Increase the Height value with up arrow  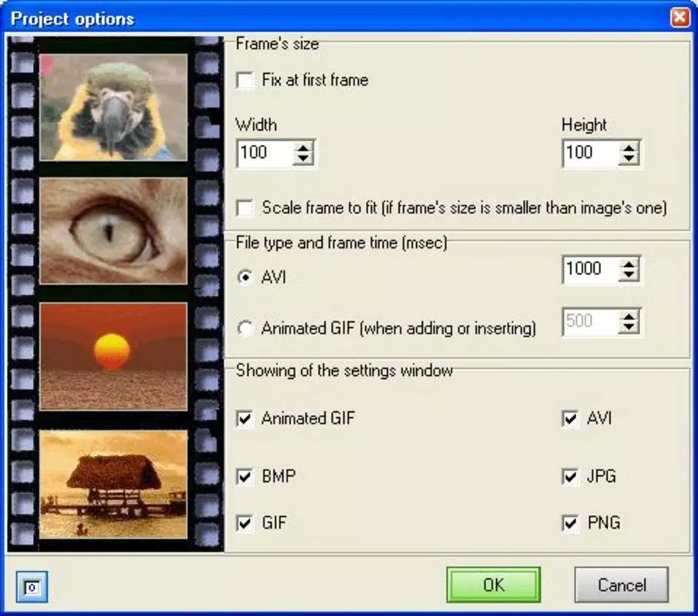[x=629, y=148]
